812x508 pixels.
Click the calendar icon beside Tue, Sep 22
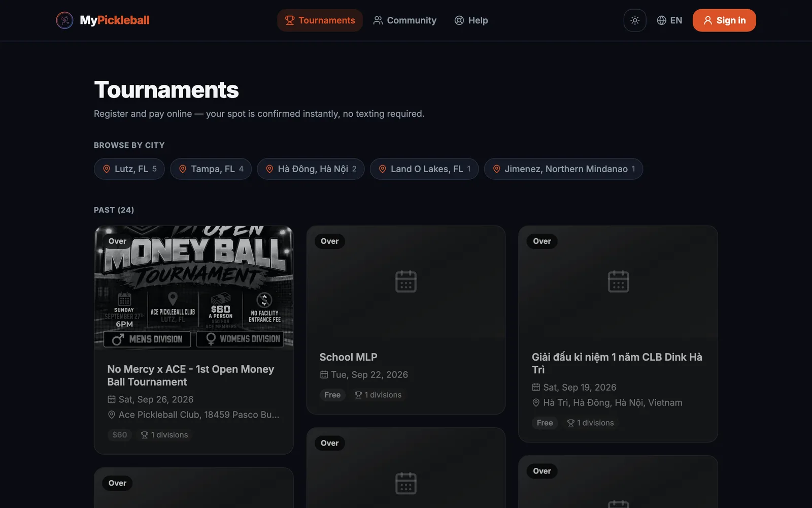pos(324,374)
